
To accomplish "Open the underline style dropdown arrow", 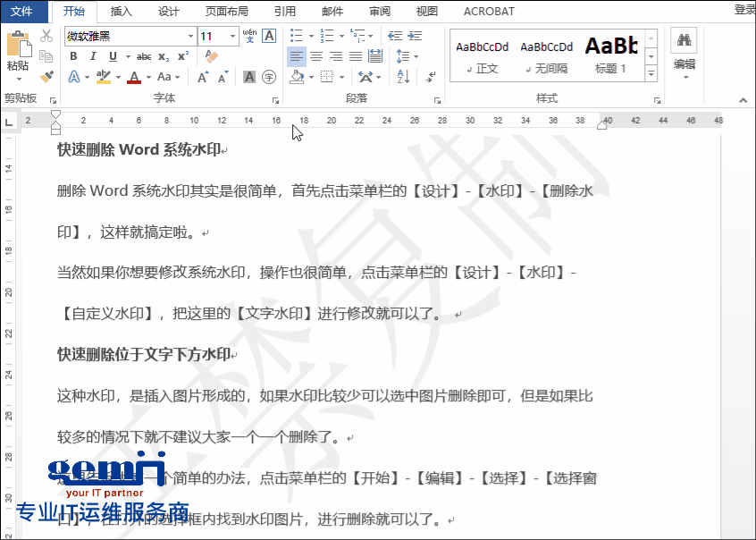I will (128, 56).
